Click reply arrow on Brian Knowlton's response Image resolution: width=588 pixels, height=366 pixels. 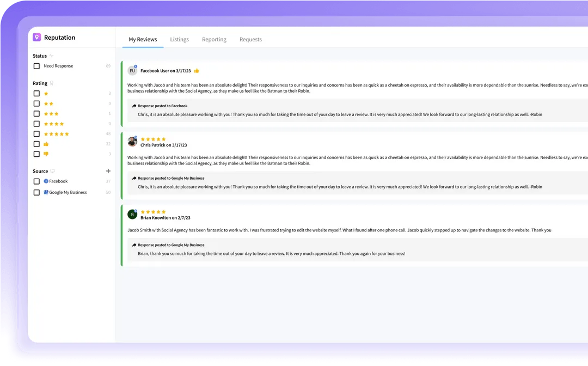(134, 245)
